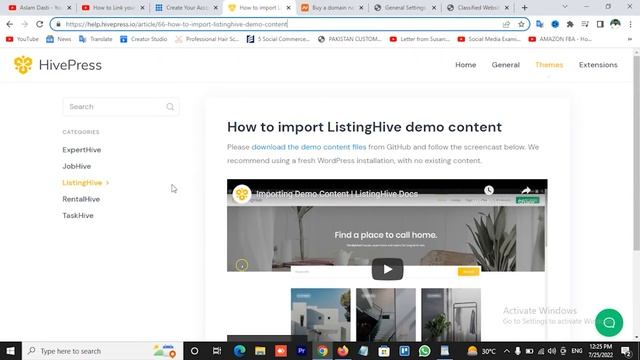Open the Windows Start menu

point(11,351)
